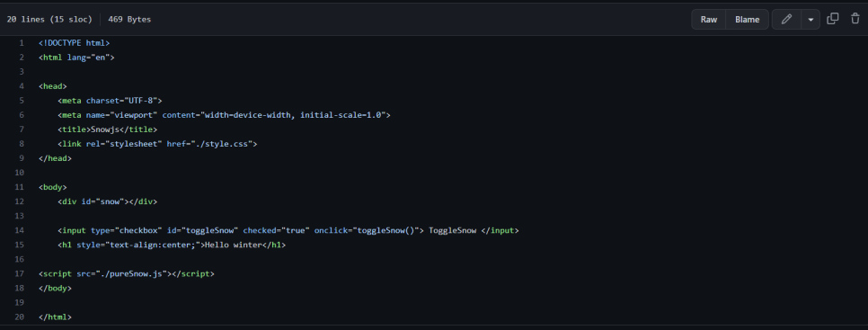Select line number 11
This screenshot has height=330, width=868.
20,187
